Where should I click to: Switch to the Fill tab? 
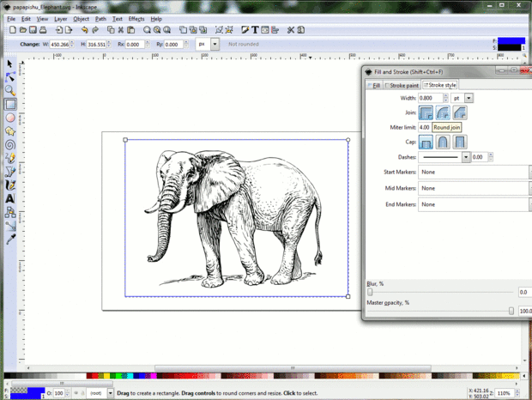375,85
